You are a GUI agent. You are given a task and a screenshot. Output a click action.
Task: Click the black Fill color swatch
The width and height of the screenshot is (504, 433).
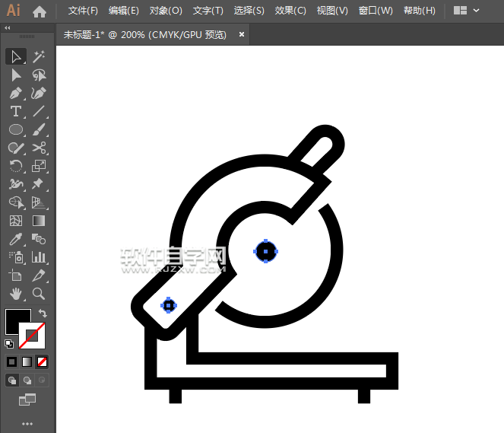[17, 320]
